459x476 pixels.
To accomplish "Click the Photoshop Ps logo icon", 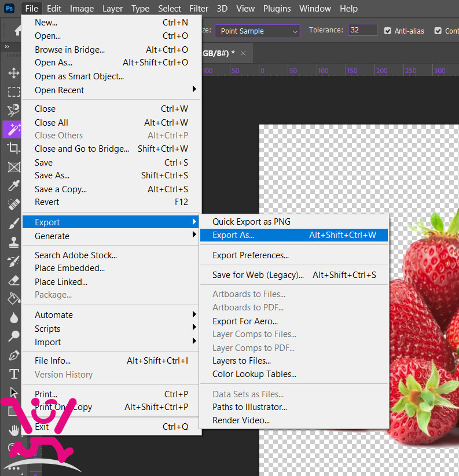I will [x=9, y=8].
